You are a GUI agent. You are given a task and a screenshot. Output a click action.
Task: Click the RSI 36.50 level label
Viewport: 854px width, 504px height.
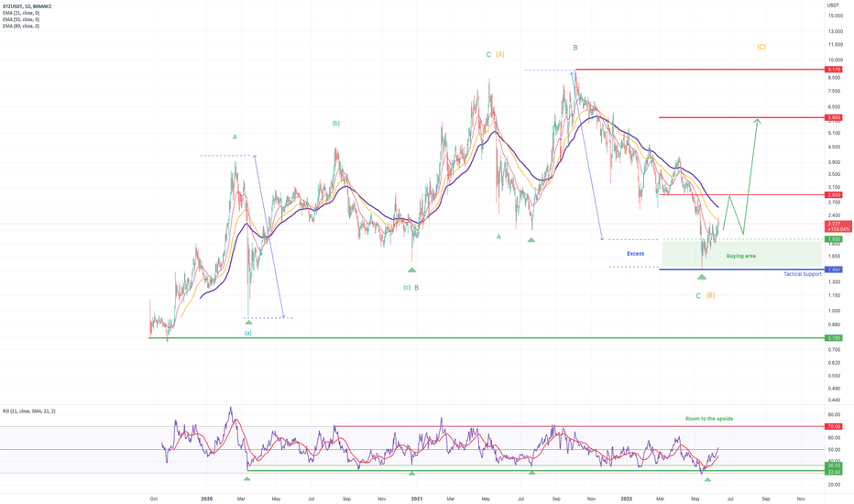pos(834,466)
